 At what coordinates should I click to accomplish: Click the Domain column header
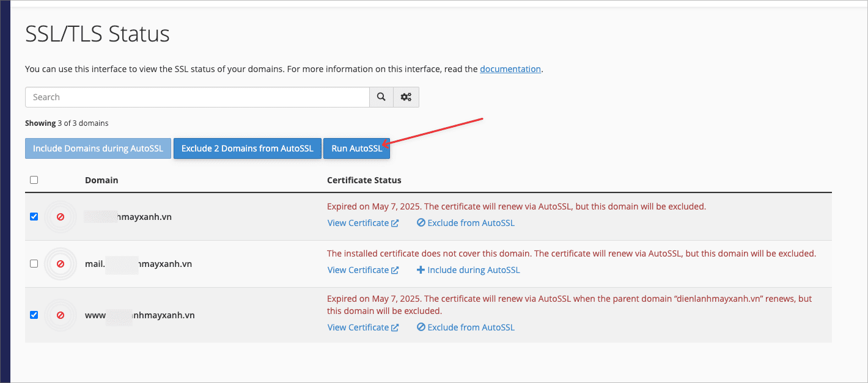pos(101,180)
